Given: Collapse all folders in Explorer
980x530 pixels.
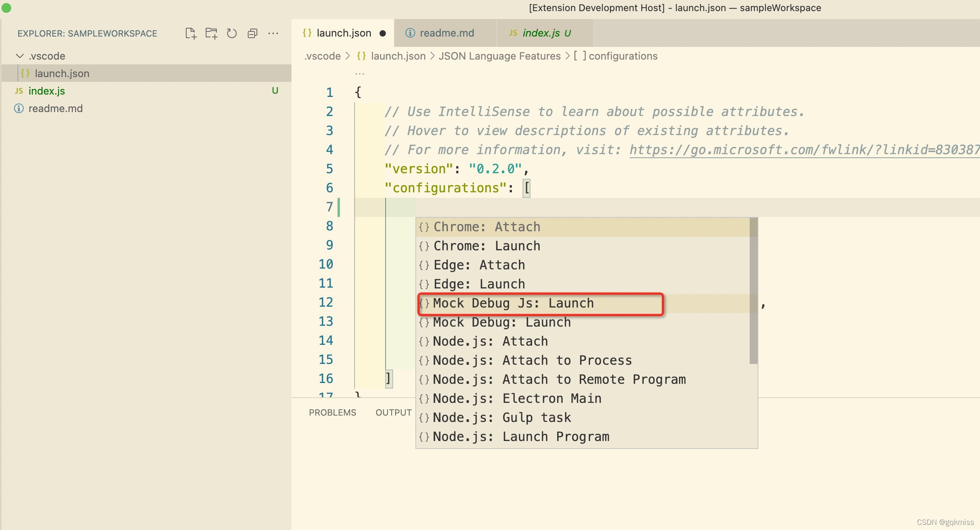Looking at the screenshot, I should (x=253, y=33).
